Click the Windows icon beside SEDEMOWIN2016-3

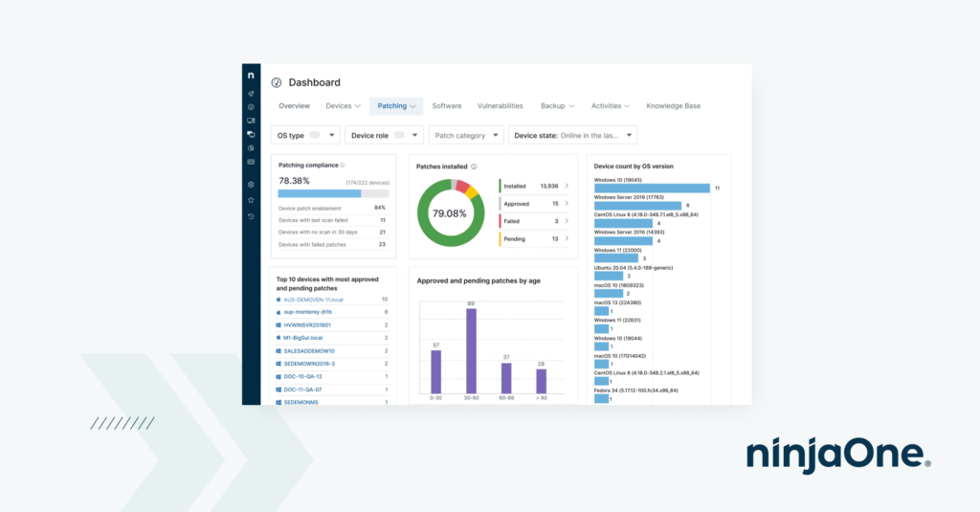tap(278, 364)
